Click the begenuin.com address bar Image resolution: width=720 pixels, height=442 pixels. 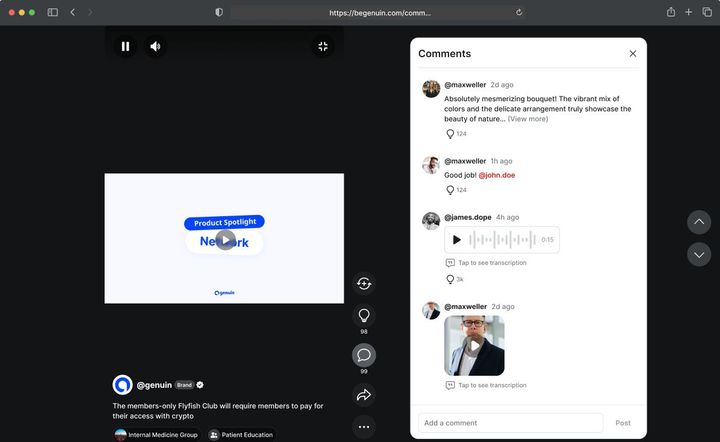point(379,13)
